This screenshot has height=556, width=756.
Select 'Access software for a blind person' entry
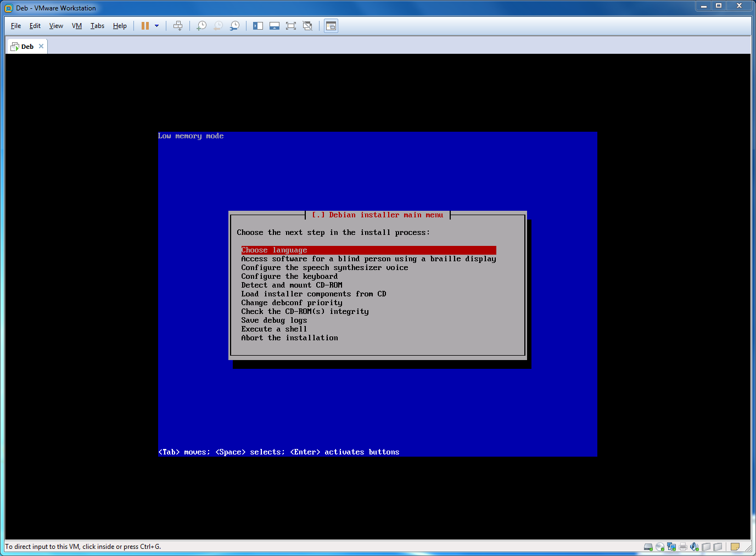[368, 259]
